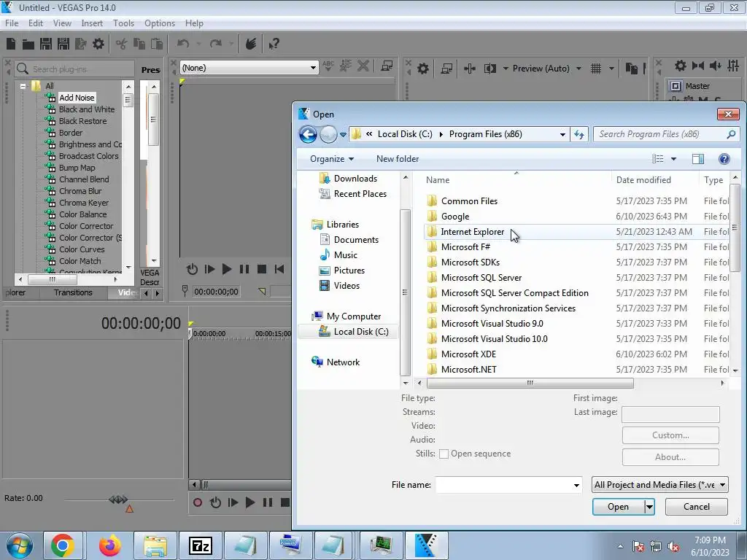
Task: Open the File name history dropdown
Action: [576, 485]
